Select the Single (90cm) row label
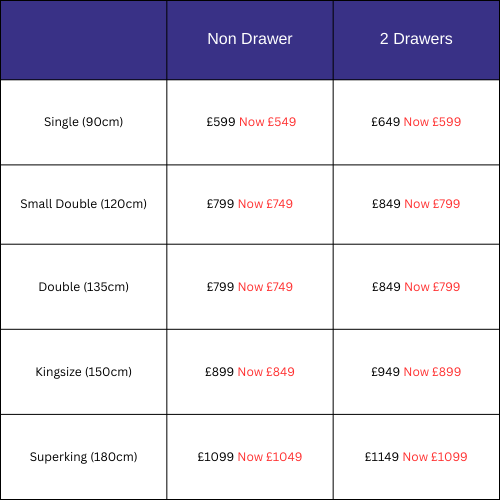The image size is (500, 500). point(84,122)
